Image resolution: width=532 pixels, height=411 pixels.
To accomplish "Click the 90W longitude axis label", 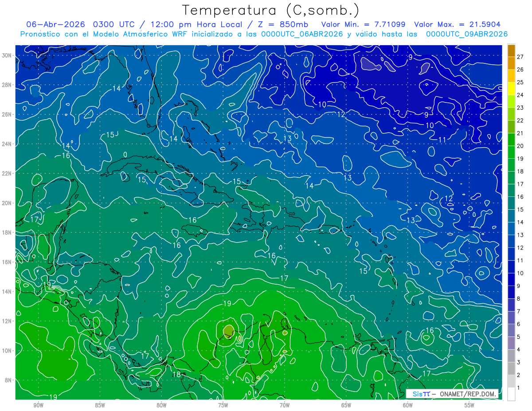I will 38,405.
